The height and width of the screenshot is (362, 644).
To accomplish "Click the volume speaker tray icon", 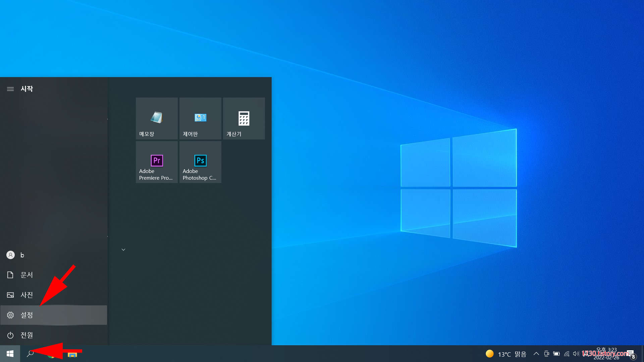I will coord(576,354).
